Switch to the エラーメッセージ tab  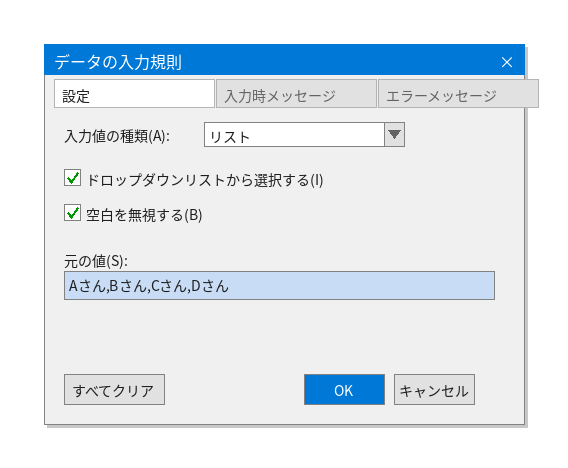(x=458, y=94)
